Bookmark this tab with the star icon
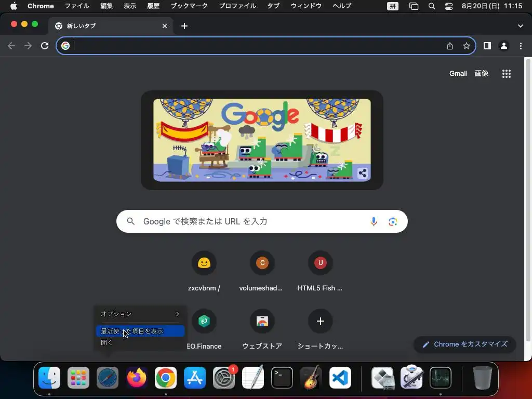Image resolution: width=532 pixels, height=399 pixels. tap(467, 46)
